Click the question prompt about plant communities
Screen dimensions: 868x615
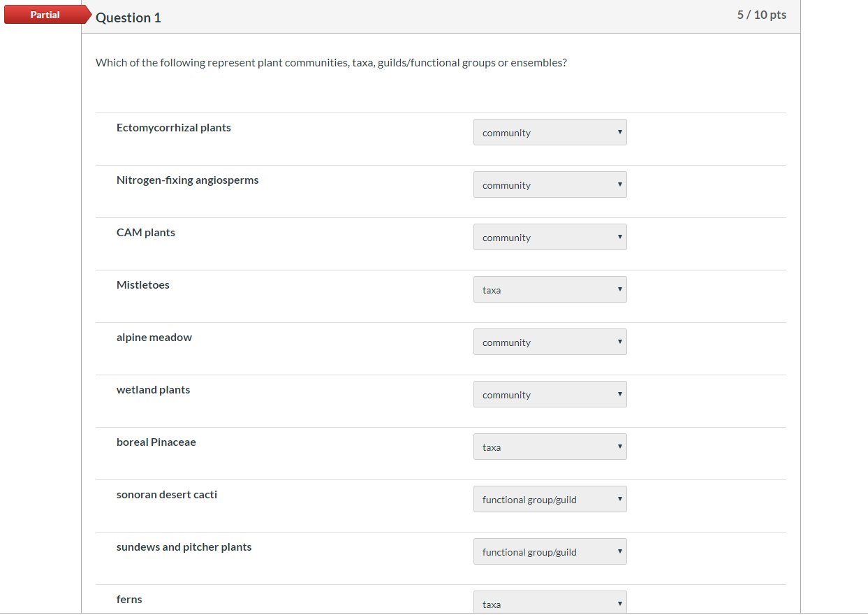click(331, 63)
